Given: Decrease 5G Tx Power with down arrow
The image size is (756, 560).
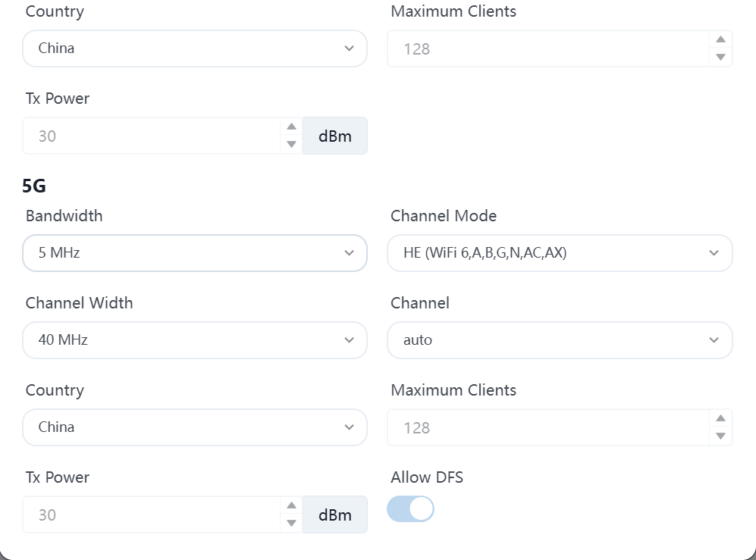Looking at the screenshot, I should click(291, 523).
